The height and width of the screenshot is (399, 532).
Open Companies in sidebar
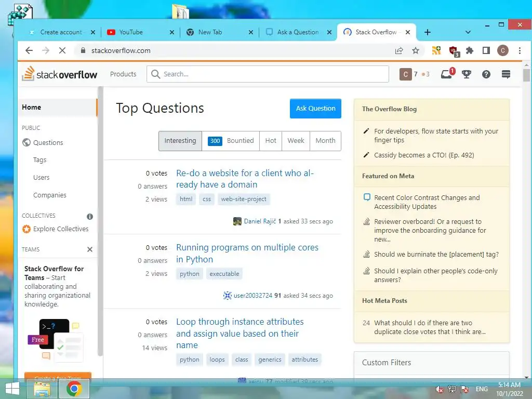[50, 195]
